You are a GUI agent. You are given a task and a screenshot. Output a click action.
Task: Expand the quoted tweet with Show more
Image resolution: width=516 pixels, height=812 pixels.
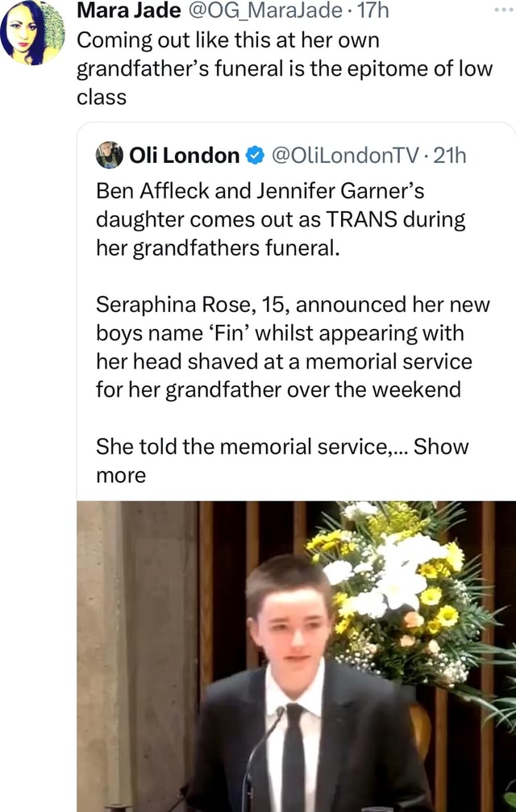pyautogui.click(x=440, y=447)
